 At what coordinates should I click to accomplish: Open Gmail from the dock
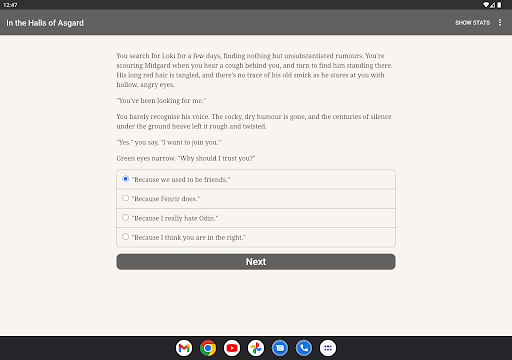[x=184, y=348]
